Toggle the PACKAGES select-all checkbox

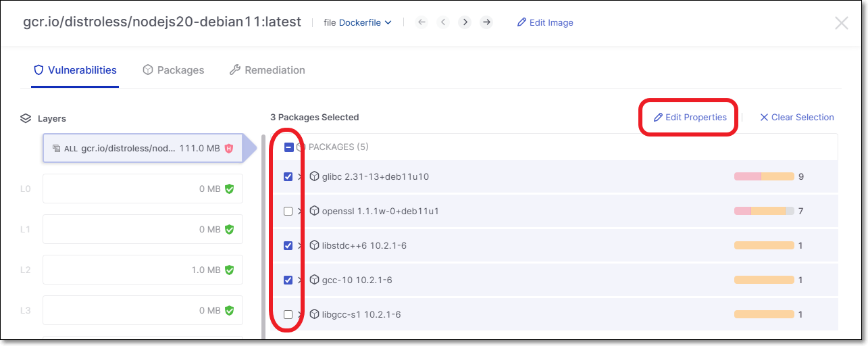pos(289,147)
